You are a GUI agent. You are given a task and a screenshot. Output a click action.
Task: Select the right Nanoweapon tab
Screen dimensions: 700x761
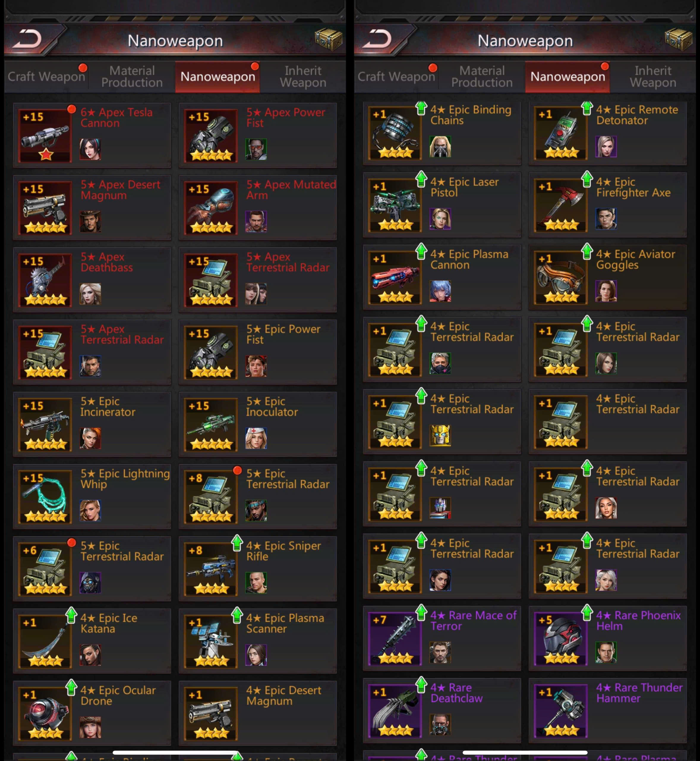pyautogui.click(x=567, y=77)
